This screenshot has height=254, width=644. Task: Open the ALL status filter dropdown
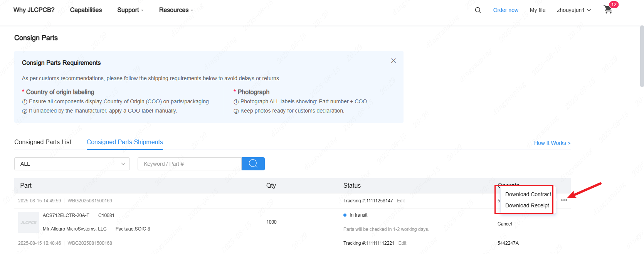(x=72, y=164)
